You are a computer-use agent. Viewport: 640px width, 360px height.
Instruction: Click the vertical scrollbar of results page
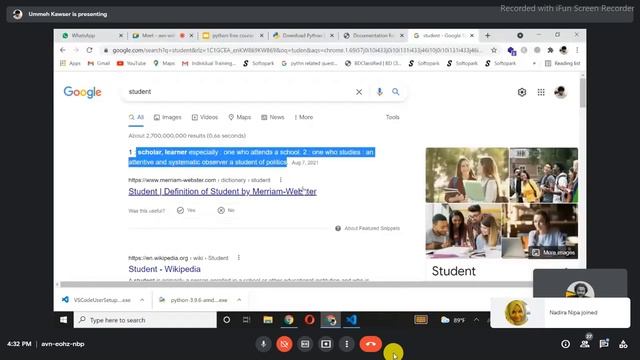click(x=582, y=93)
